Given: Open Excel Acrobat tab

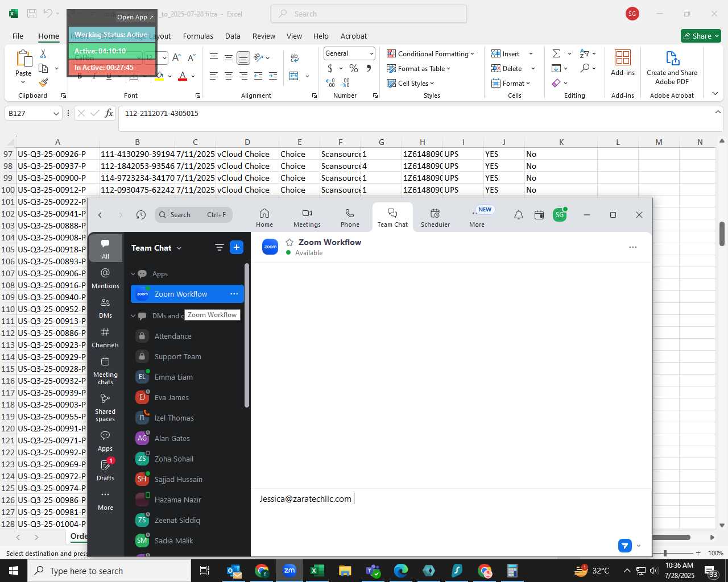Looking at the screenshot, I should (354, 36).
